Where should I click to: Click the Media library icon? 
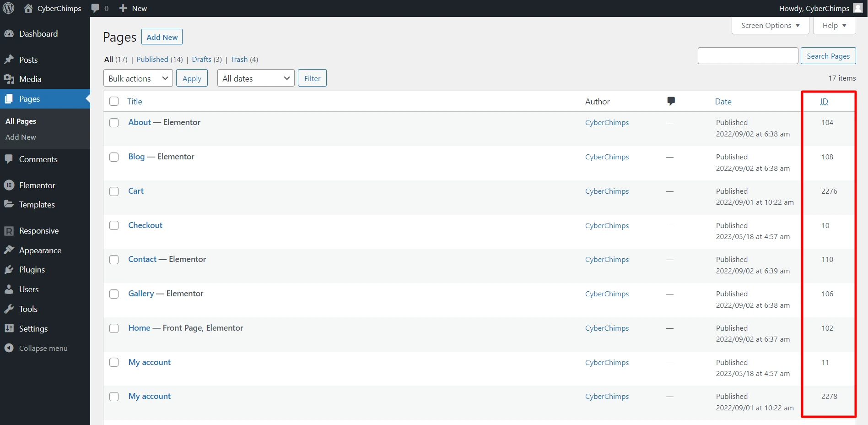9,79
